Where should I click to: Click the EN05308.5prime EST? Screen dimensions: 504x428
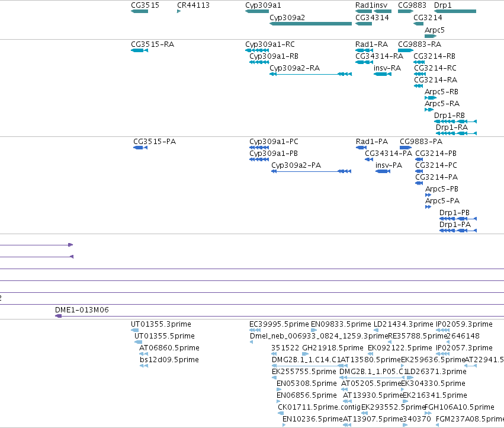(306, 384)
